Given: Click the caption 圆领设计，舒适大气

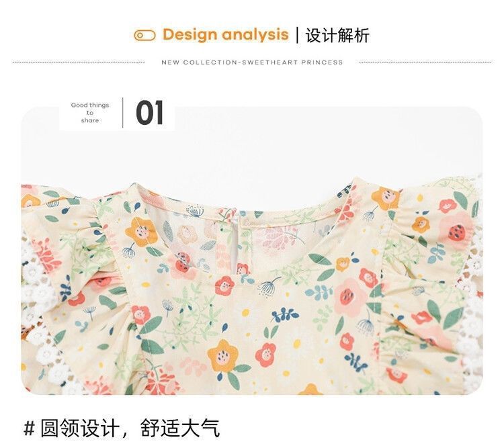Looking at the screenshot, I should click(x=130, y=428).
